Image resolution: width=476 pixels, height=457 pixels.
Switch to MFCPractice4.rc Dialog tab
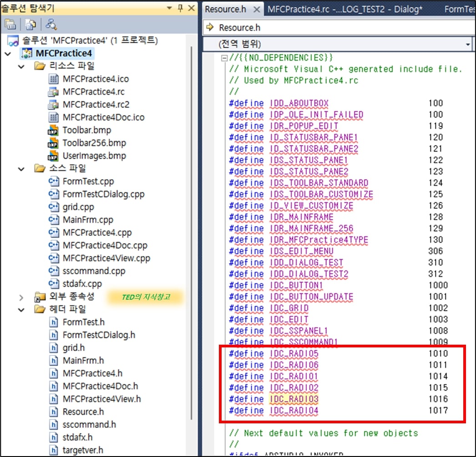(x=345, y=9)
